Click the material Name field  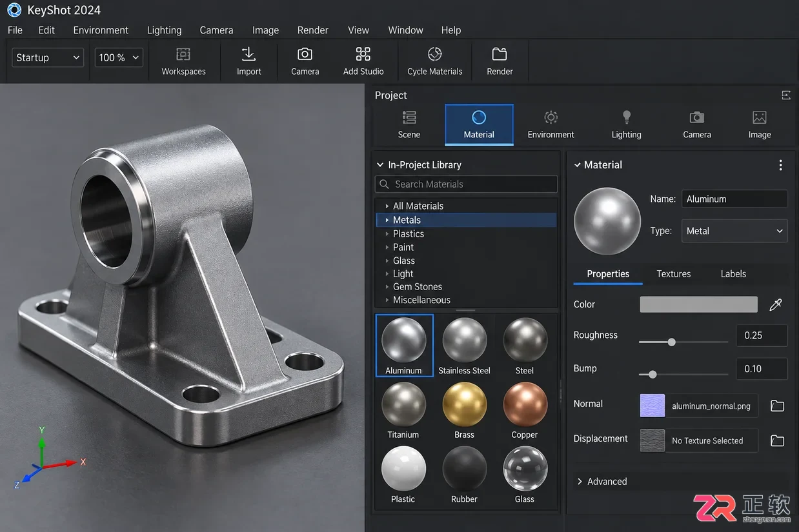(x=734, y=199)
